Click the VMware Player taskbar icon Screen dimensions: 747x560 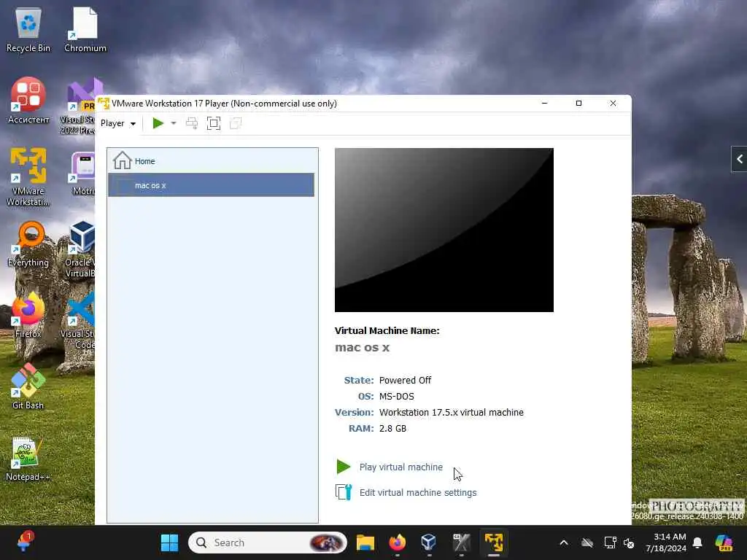pos(494,542)
